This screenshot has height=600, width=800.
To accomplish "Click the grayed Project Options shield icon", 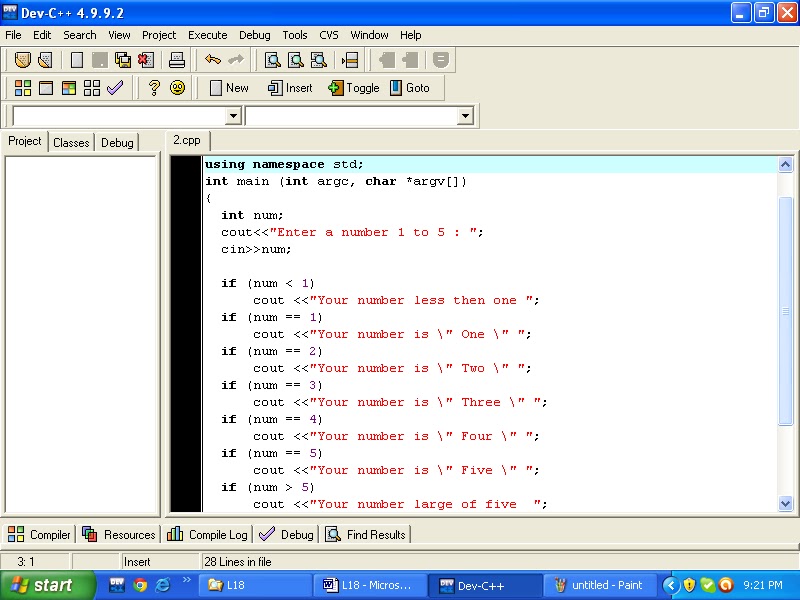I will tap(441, 60).
